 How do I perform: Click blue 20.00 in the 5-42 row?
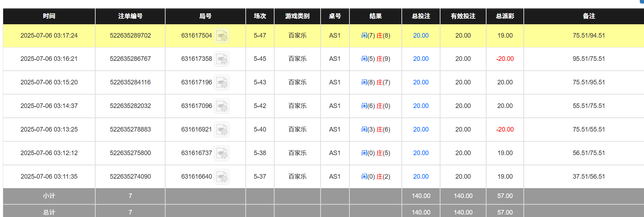[421, 106]
